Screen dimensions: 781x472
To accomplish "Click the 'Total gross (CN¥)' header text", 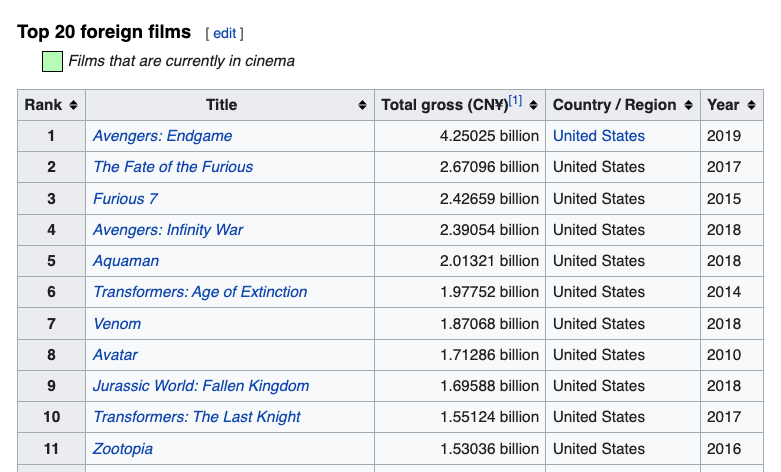I will [444, 105].
